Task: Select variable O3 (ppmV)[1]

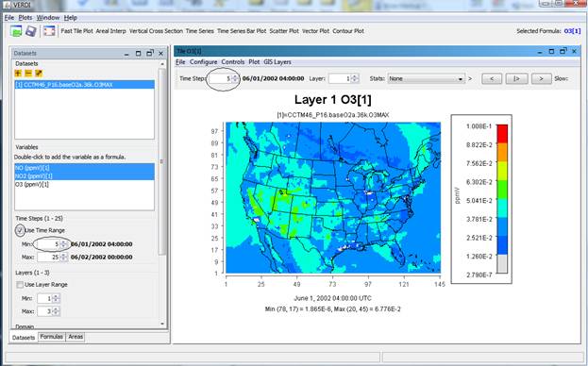Action: point(84,184)
